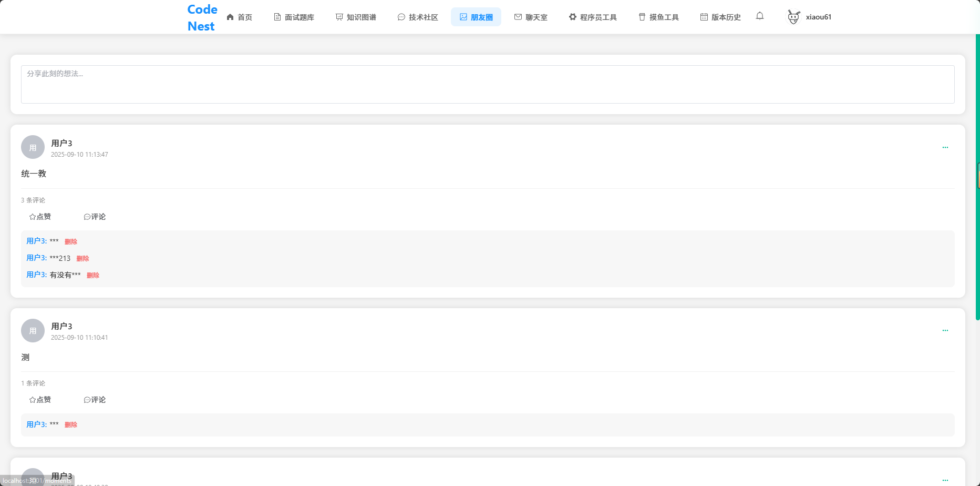Focus the "分享此刻的想法" text box

click(x=487, y=84)
